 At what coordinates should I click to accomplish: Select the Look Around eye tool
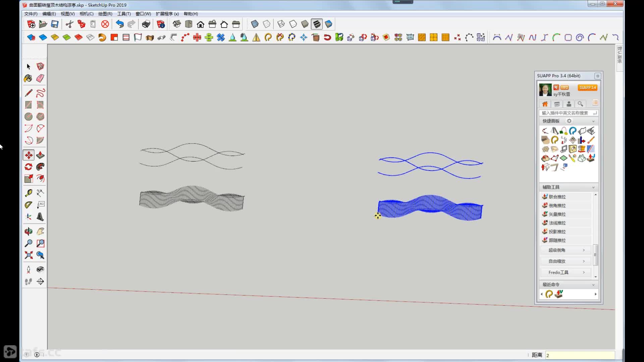pos(40,269)
